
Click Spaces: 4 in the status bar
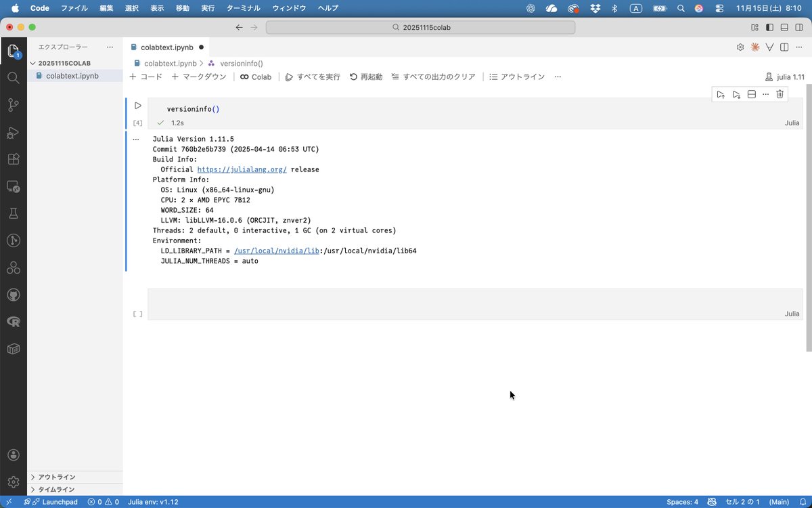(682, 502)
